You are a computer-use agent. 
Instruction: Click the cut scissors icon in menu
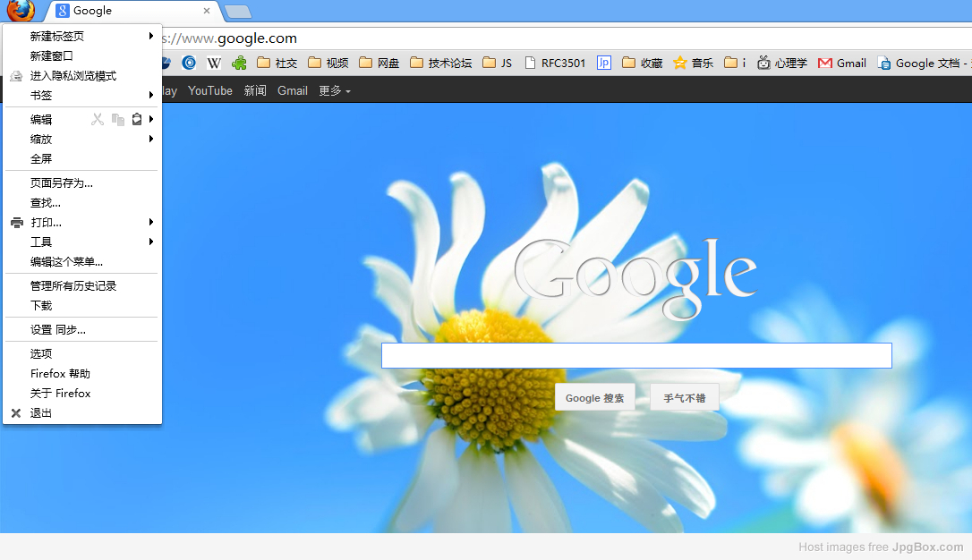(98, 119)
